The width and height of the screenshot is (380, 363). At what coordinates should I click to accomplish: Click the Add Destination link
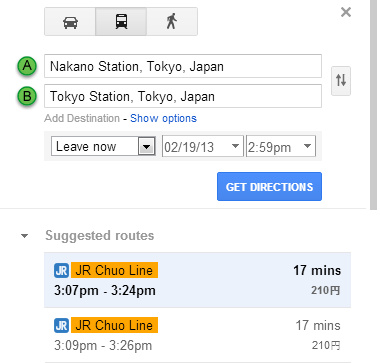click(82, 118)
